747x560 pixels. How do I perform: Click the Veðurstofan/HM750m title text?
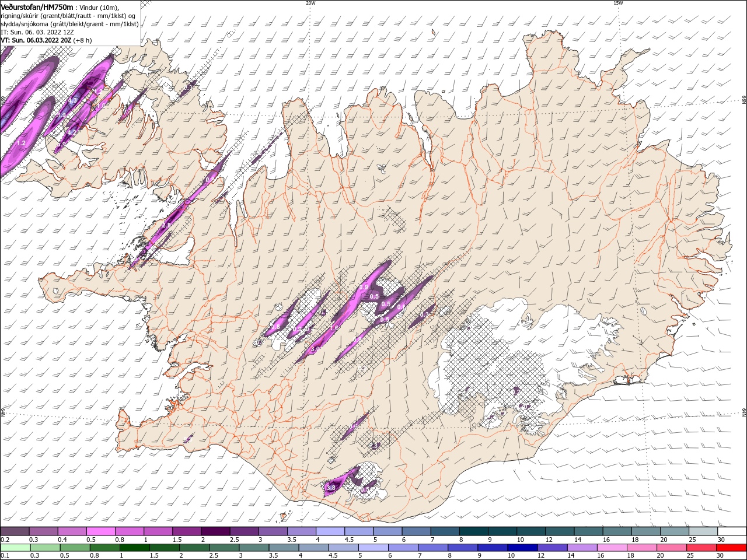click(x=37, y=7)
